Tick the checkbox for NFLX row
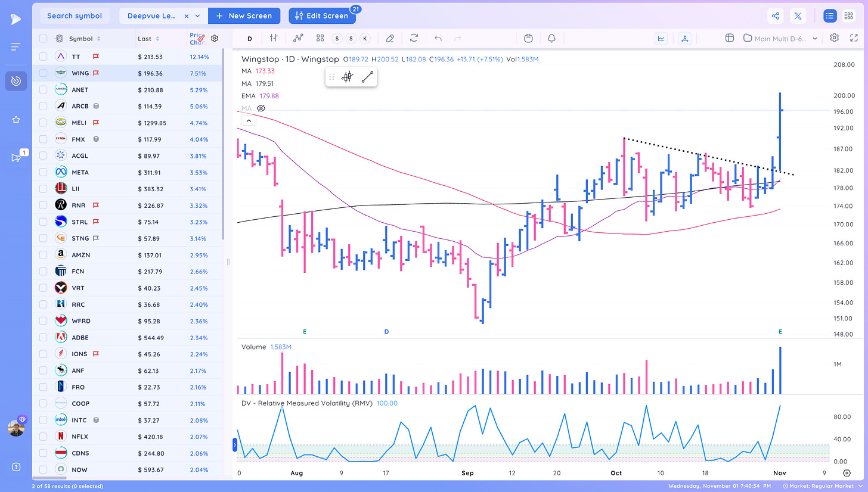The width and height of the screenshot is (868, 492). 43,436
